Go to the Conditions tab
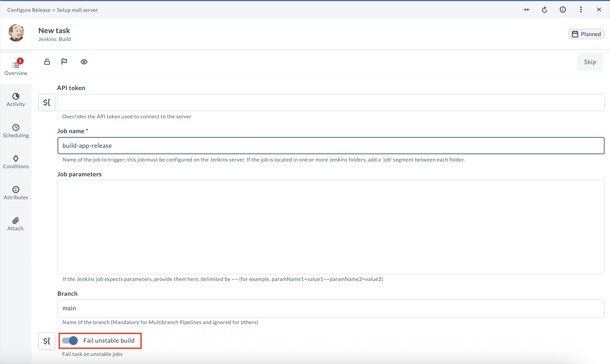Screen dimensions: 610x364 16,162
